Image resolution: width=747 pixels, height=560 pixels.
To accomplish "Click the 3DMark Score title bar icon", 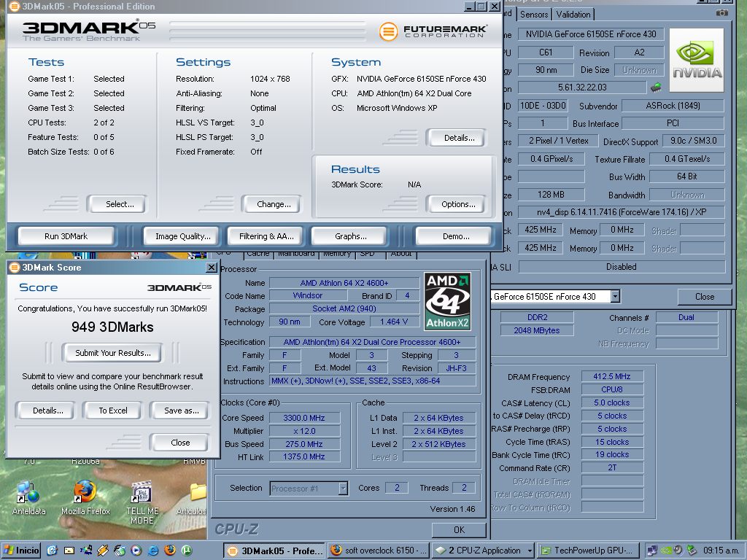I will (15, 267).
